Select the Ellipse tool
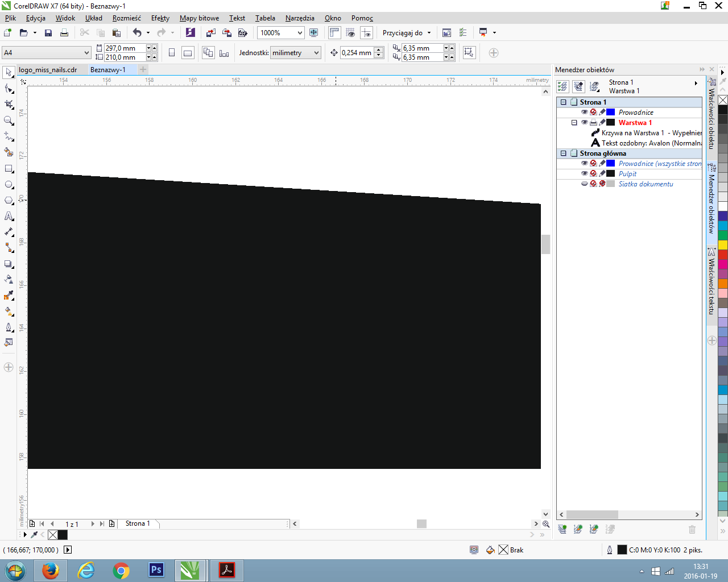Image resolution: width=728 pixels, height=582 pixels. click(x=9, y=185)
